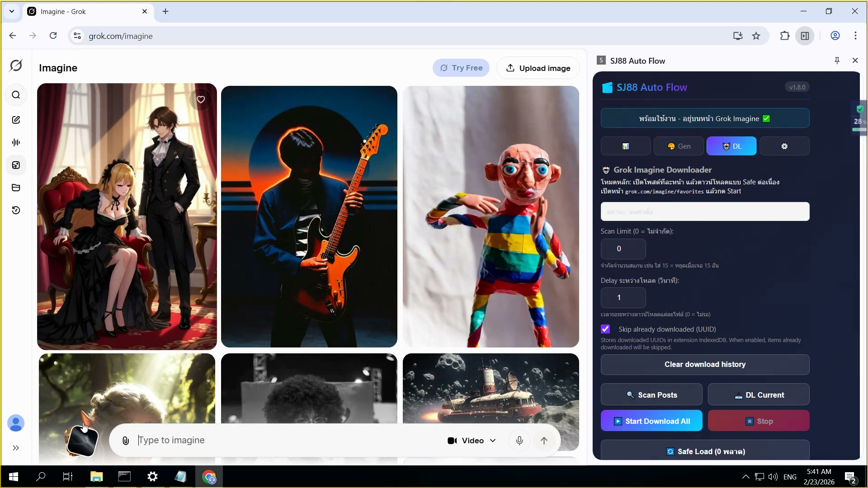Open history clock icon in sidebar

click(16, 210)
